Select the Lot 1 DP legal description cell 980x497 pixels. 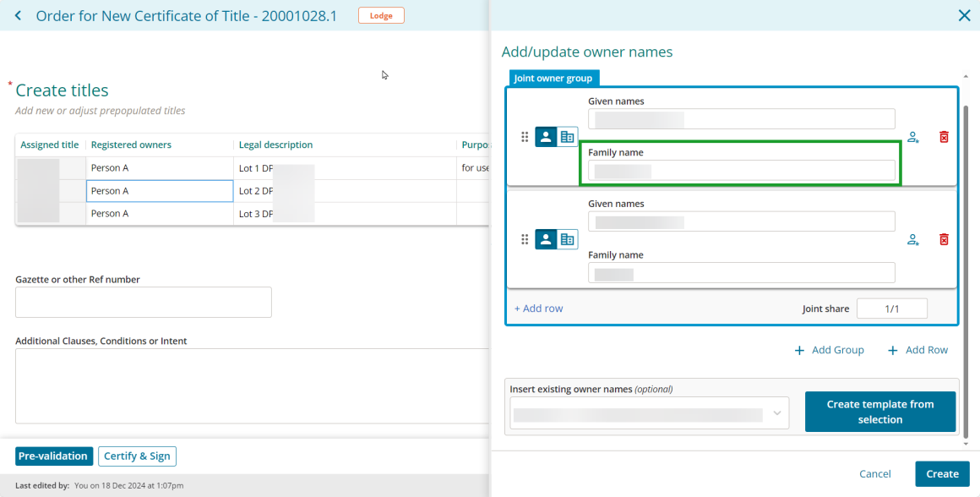pyautogui.click(x=345, y=168)
